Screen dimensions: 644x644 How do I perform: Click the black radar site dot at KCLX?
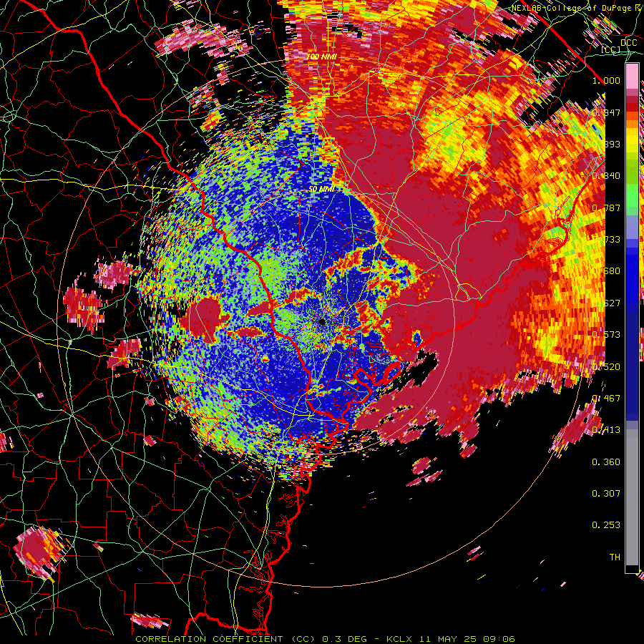click(x=323, y=321)
